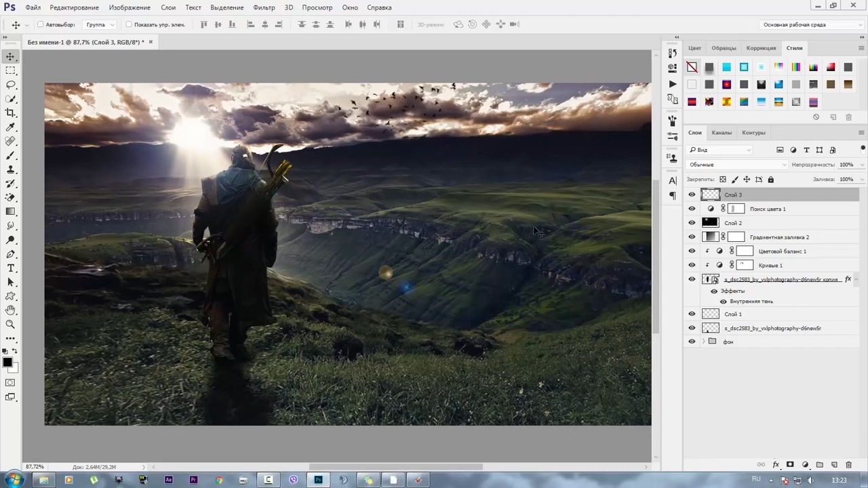Image resolution: width=868 pixels, height=488 pixels.
Task: Add layer style via fx button
Action: (x=776, y=465)
